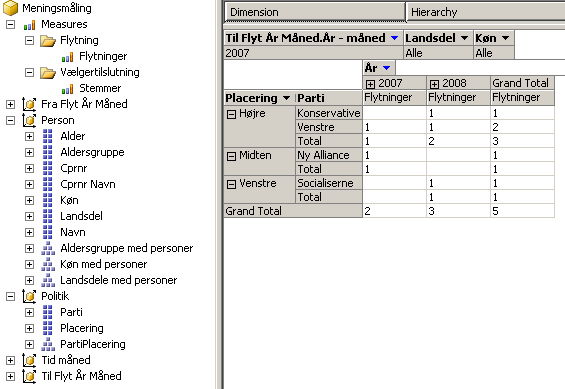Viewport: 565px width, 389px height.
Task: Open the Køn filter dropdown arrow
Action: tap(506, 38)
